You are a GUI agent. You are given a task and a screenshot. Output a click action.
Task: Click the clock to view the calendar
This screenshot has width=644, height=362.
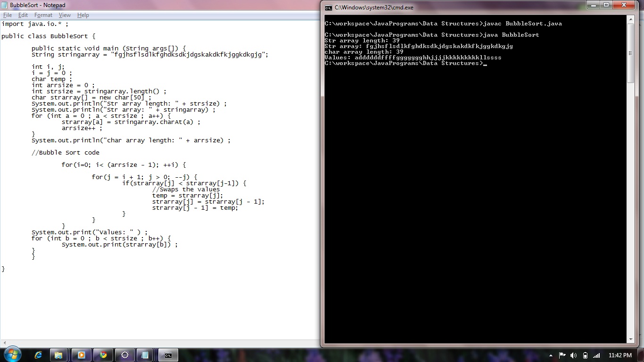click(x=620, y=355)
